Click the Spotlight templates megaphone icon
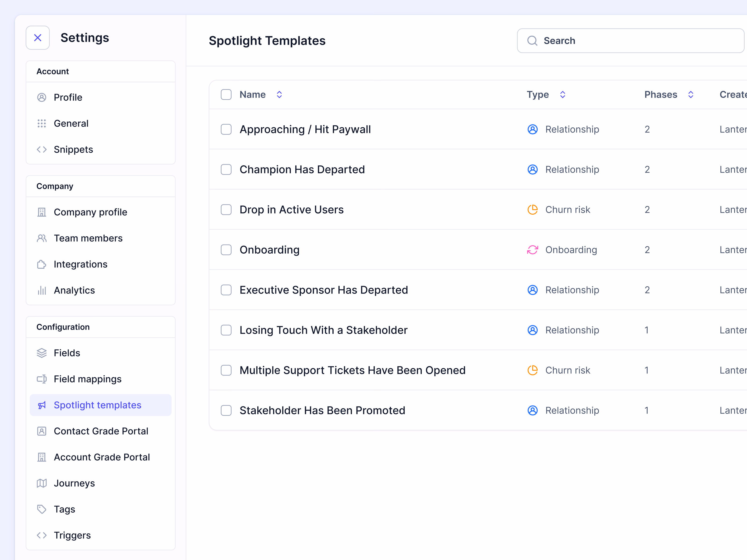Viewport: 747px width, 560px height. tap(42, 405)
